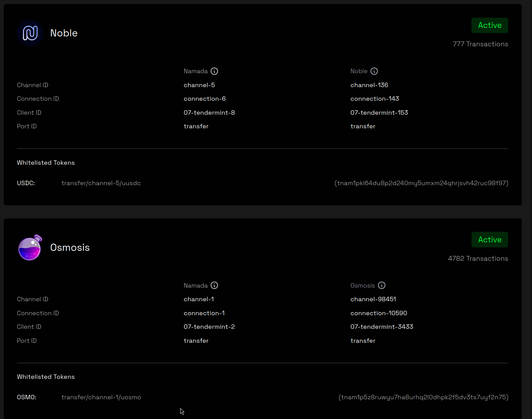Select the channel-136 value
The width and height of the screenshot is (532, 419).
click(x=369, y=85)
